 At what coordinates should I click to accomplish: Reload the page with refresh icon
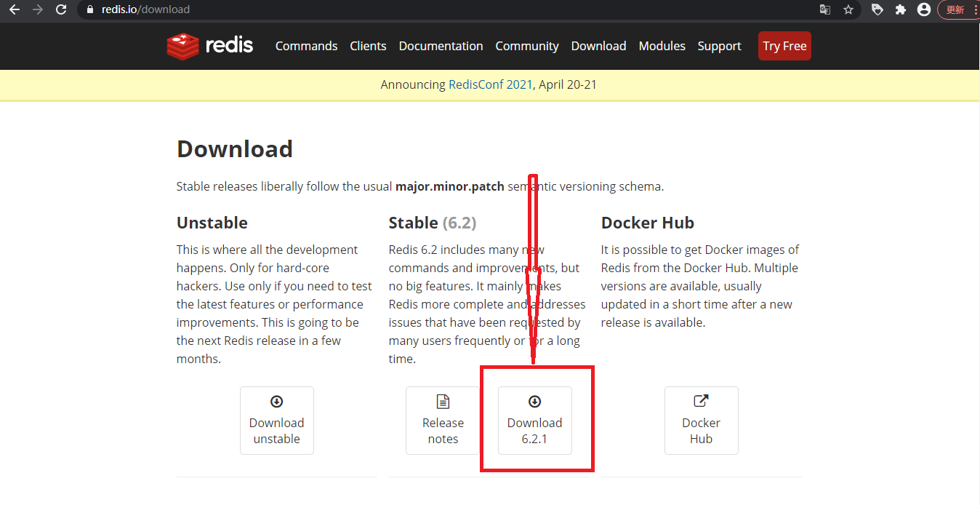pyautogui.click(x=61, y=9)
